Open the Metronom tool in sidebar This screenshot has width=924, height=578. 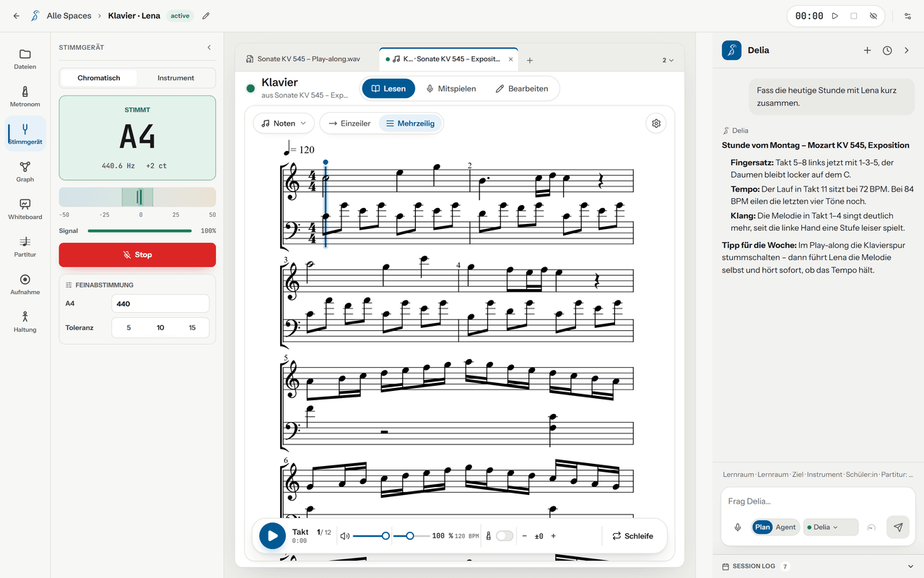25,96
